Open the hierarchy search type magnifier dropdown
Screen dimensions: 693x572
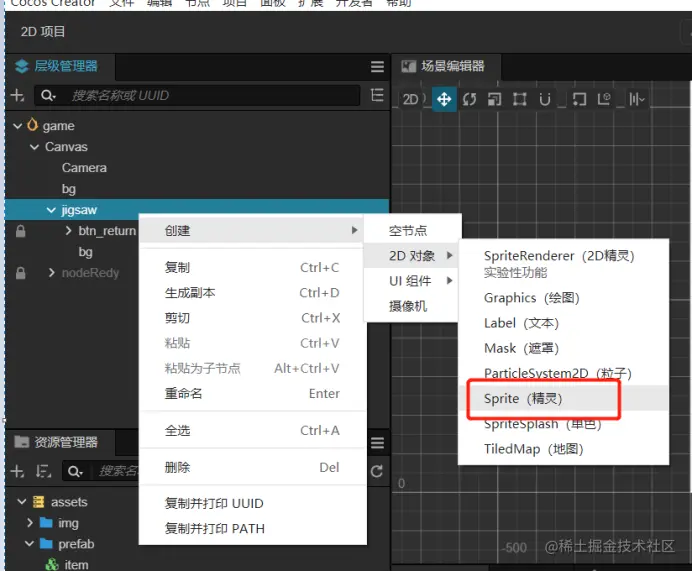click(48, 95)
